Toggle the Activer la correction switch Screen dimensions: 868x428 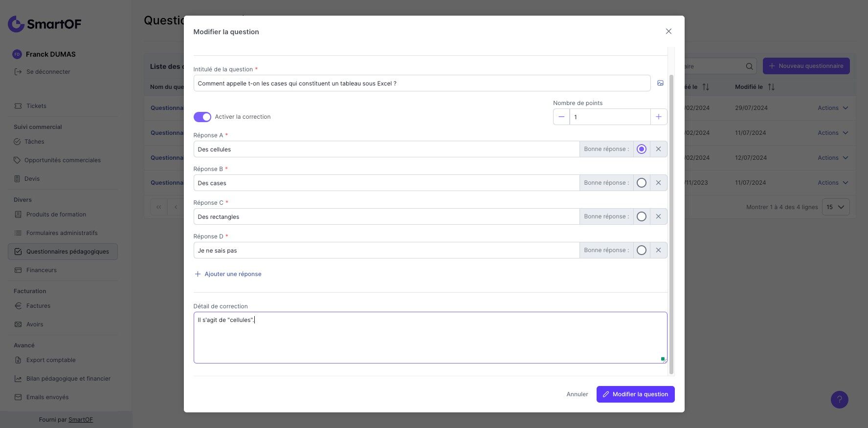(202, 117)
